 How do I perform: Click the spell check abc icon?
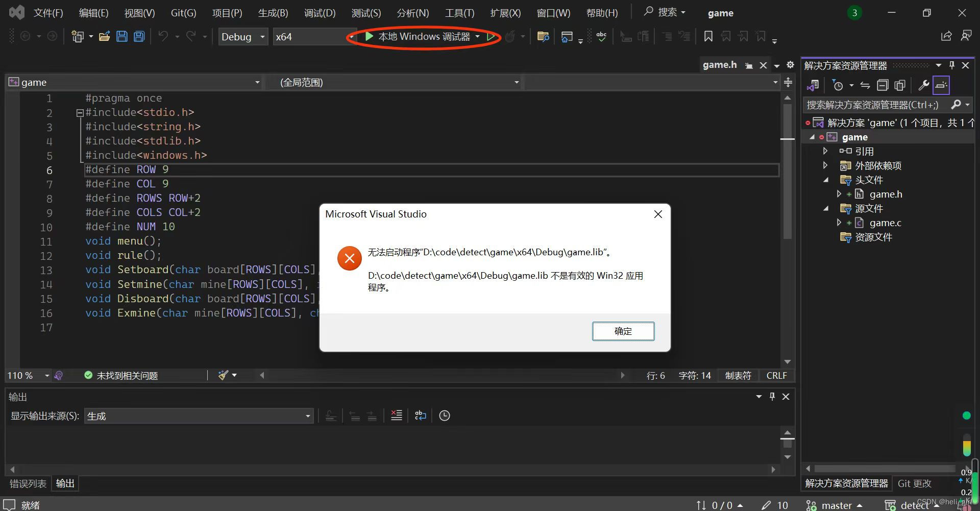point(602,36)
